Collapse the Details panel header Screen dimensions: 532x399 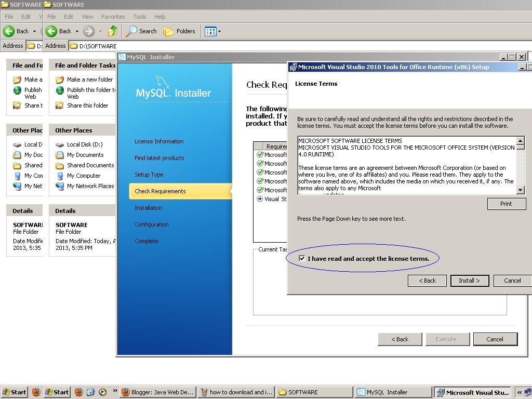tap(83, 211)
